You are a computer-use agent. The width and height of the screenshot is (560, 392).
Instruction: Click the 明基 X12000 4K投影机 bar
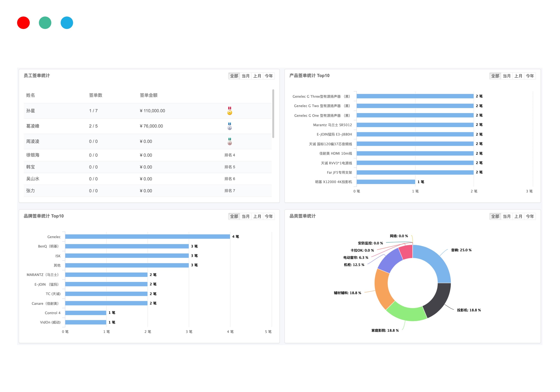pos(386,182)
